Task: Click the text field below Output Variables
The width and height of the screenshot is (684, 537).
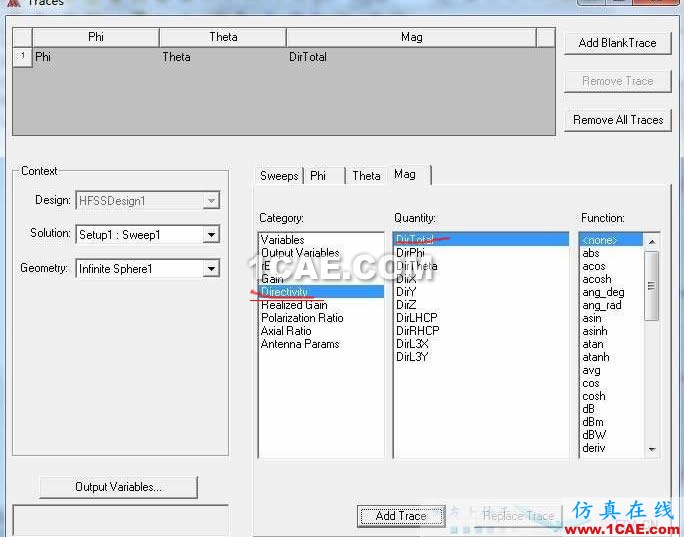Action: click(120, 520)
